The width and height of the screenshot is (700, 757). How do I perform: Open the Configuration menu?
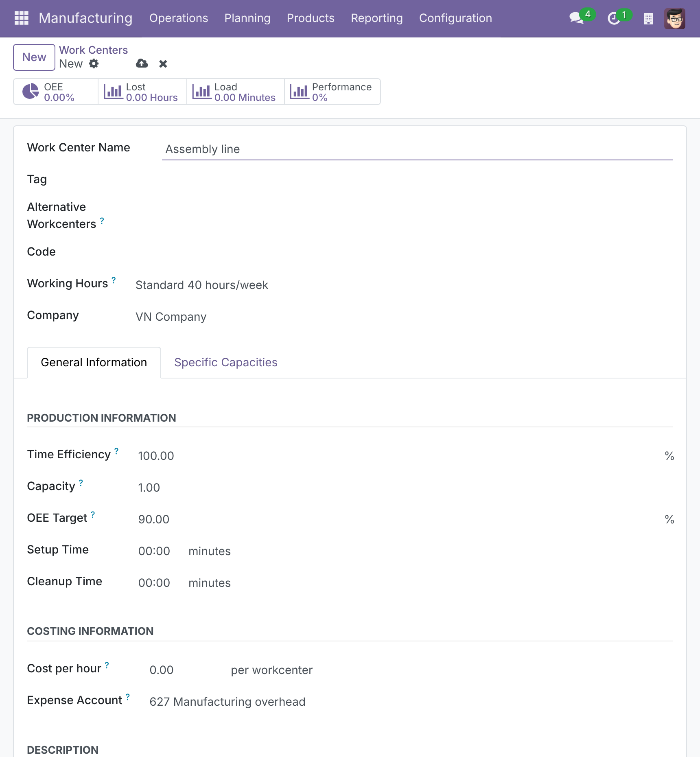pyautogui.click(x=455, y=18)
